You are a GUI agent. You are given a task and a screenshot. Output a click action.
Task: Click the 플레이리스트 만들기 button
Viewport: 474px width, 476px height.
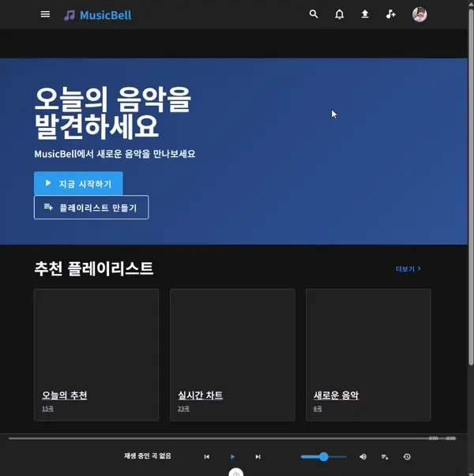[x=91, y=208]
